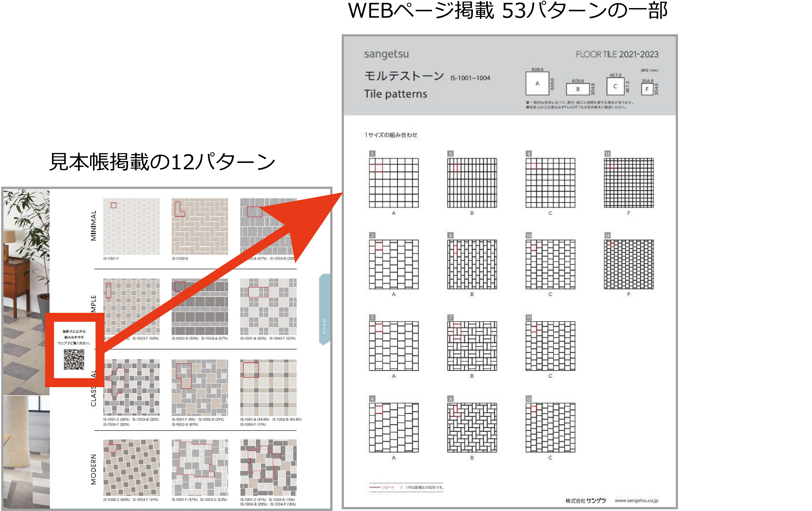Click the IS-1001-F tile pattern swatch
The image size is (812, 511).
pos(132,226)
